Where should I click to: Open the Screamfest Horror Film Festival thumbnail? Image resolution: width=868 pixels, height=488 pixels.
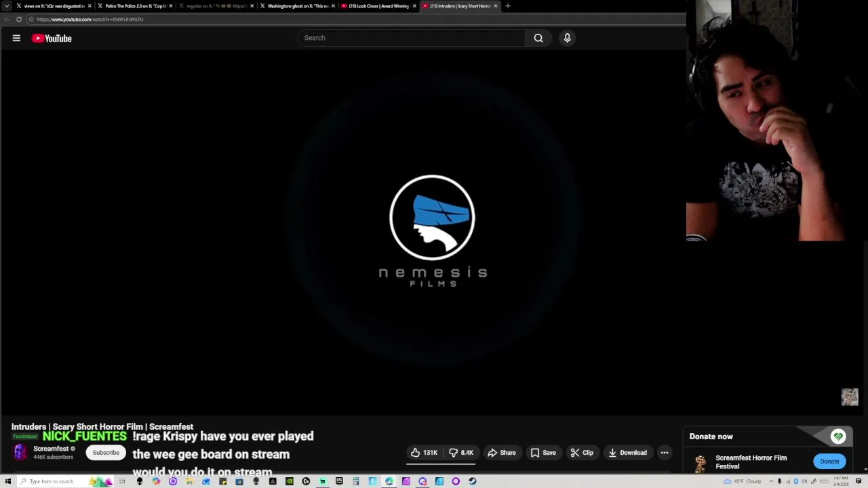(x=700, y=463)
